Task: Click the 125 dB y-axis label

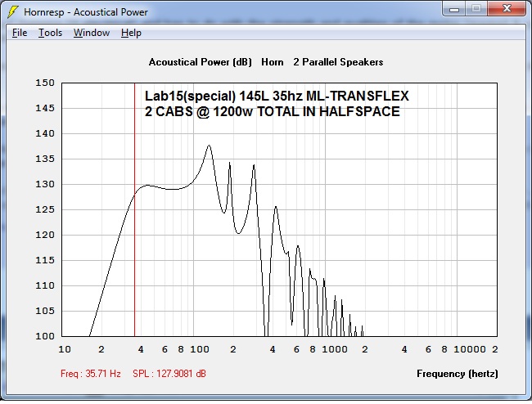Action: click(45, 209)
